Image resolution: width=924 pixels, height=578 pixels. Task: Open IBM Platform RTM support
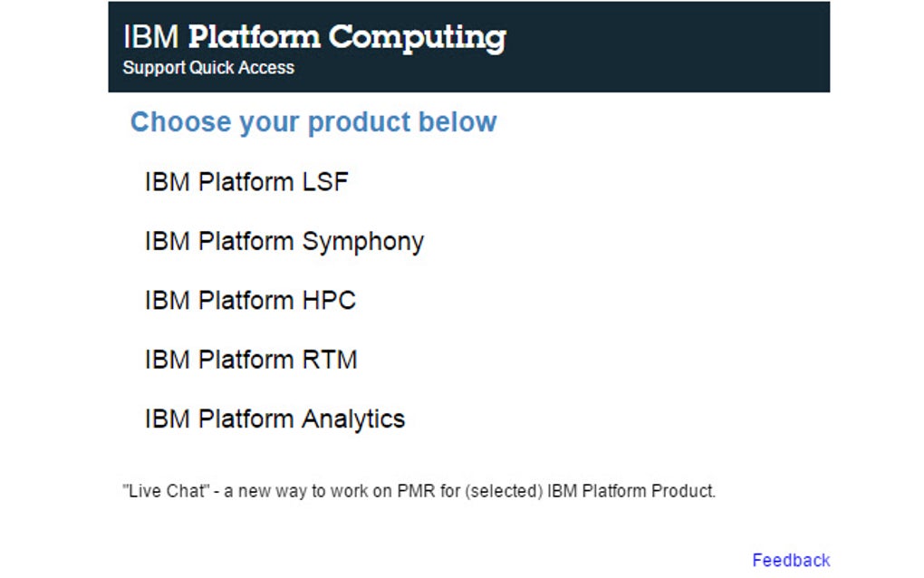click(251, 360)
